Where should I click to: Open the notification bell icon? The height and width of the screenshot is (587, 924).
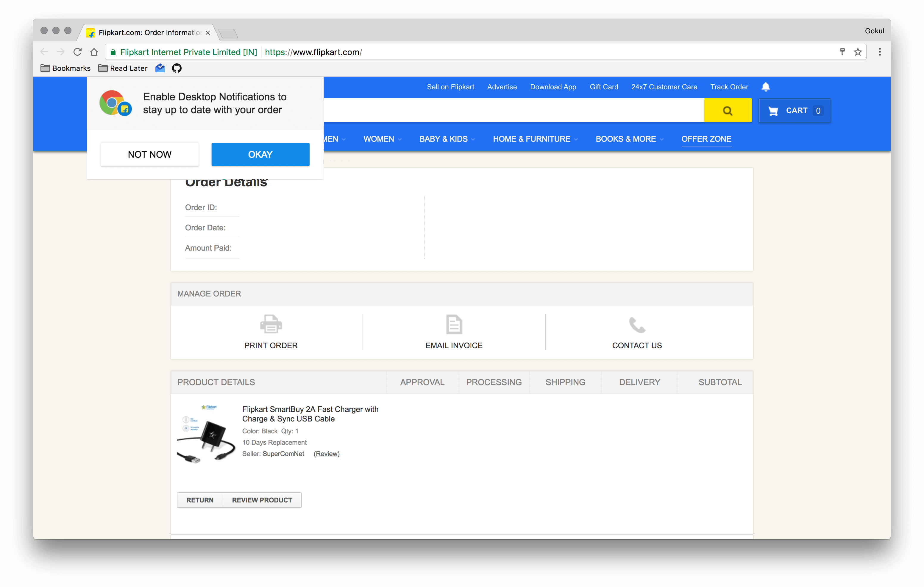coord(766,87)
